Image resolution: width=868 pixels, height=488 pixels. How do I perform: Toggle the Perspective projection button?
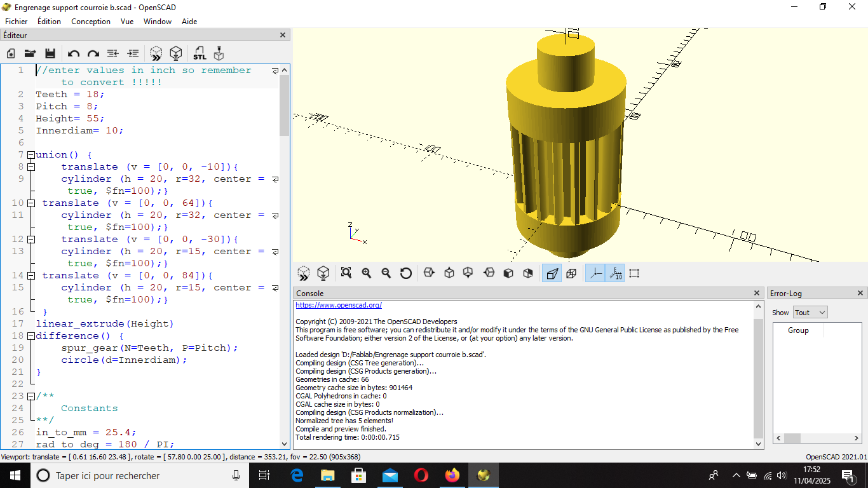pyautogui.click(x=552, y=273)
